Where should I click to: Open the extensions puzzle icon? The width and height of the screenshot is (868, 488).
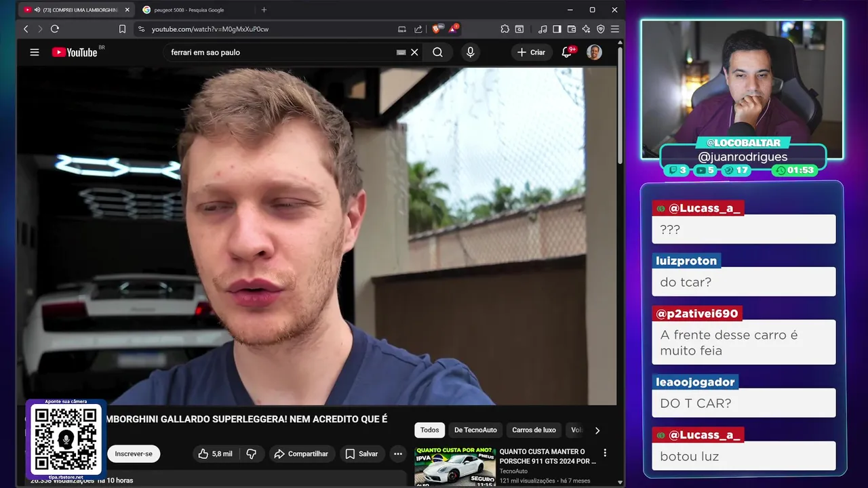pyautogui.click(x=505, y=29)
